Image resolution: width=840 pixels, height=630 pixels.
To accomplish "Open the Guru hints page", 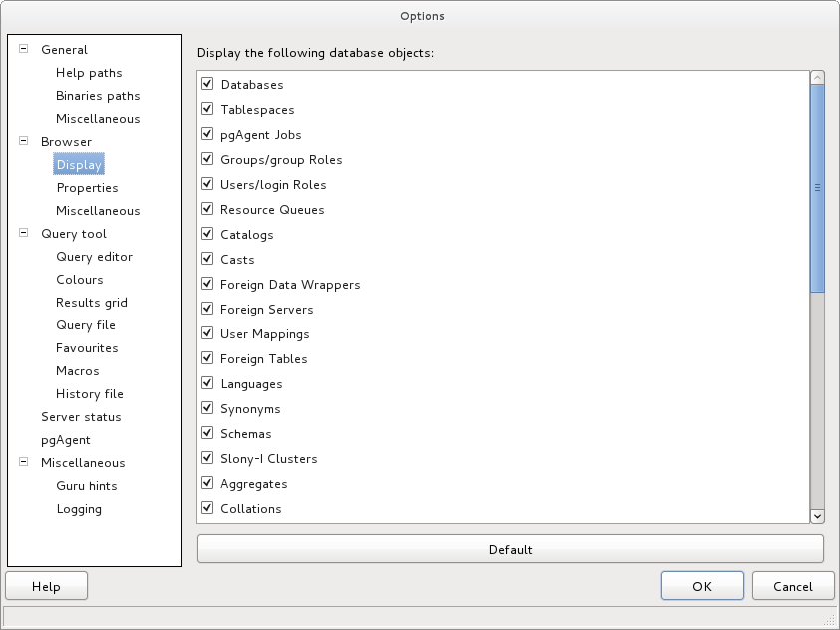I will point(87,486).
